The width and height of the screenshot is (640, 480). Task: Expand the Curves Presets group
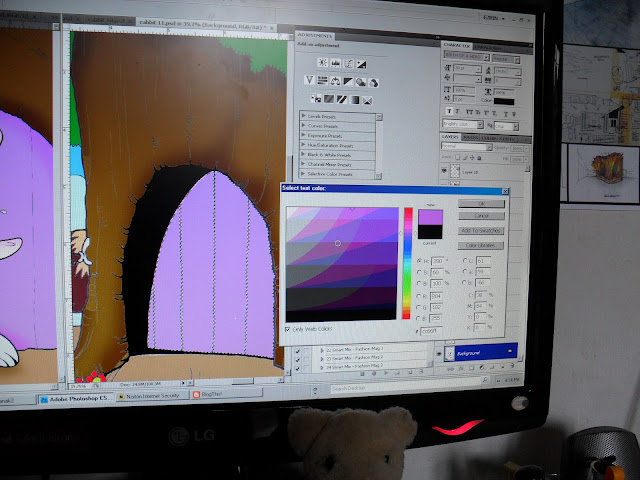[303, 125]
